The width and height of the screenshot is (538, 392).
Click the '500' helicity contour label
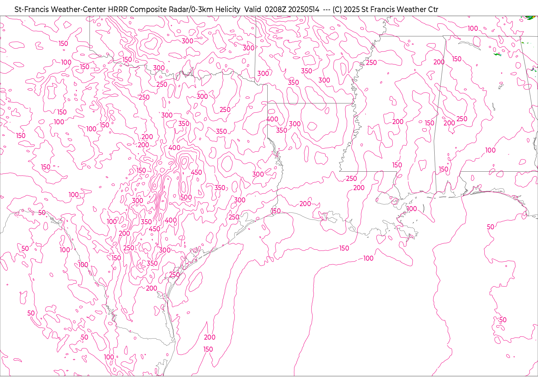tap(186, 197)
